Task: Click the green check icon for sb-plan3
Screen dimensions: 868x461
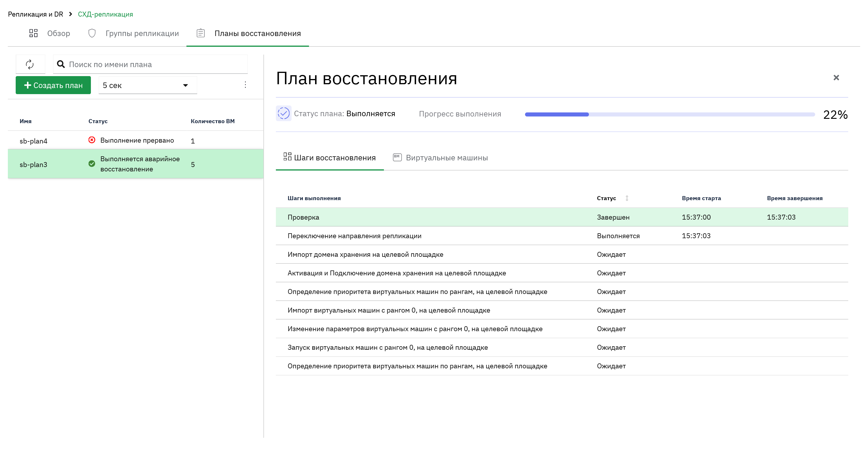Action: coord(92,164)
